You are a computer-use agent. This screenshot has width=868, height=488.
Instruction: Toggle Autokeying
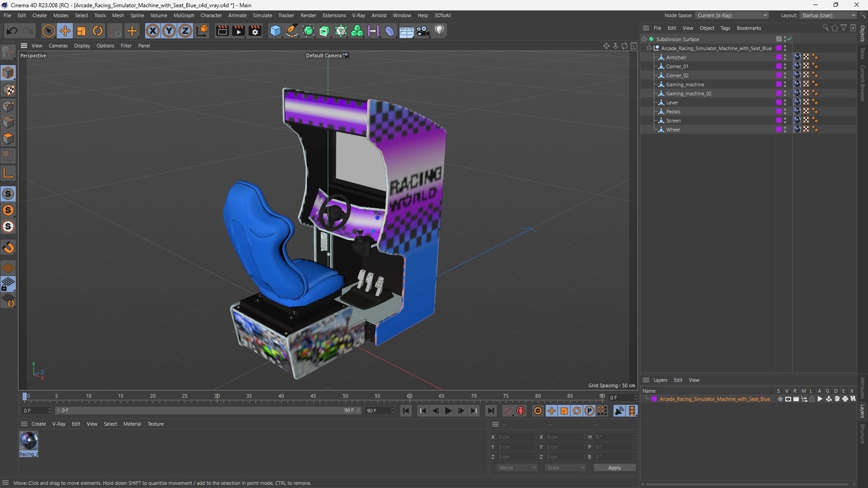[521, 411]
